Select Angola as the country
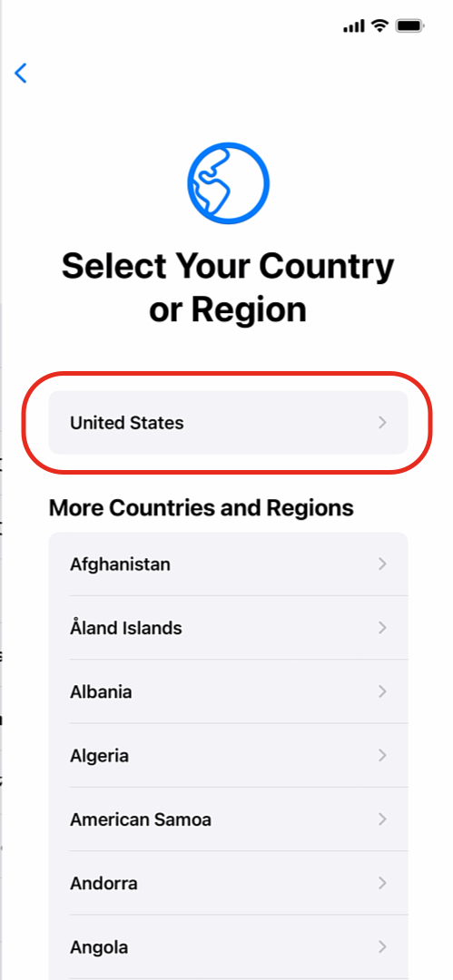 229,946
